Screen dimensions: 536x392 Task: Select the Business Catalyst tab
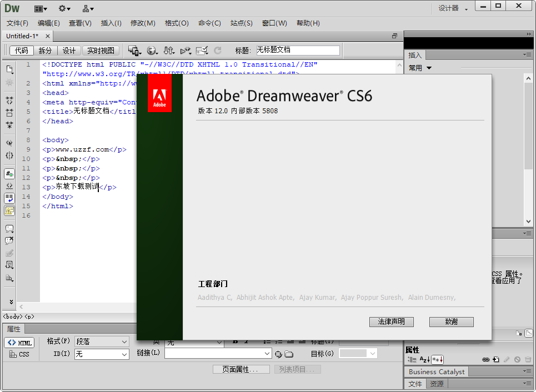tap(437, 371)
